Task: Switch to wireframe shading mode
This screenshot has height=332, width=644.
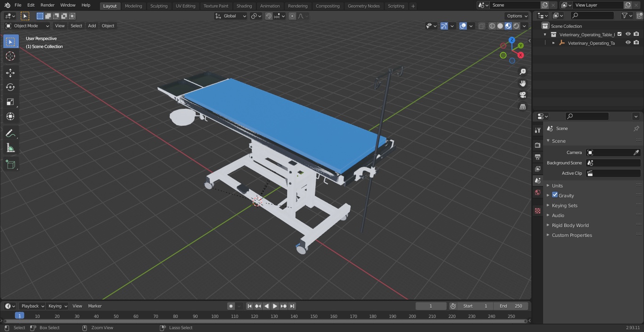Action: click(492, 26)
